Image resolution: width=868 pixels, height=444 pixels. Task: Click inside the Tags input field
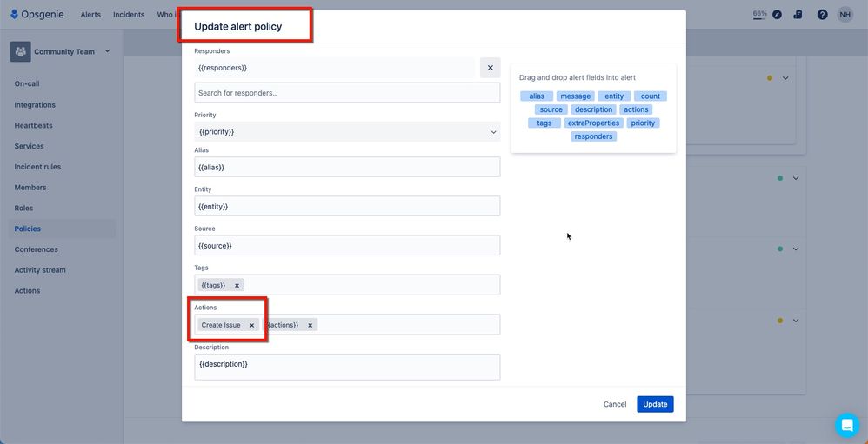pyautogui.click(x=347, y=285)
